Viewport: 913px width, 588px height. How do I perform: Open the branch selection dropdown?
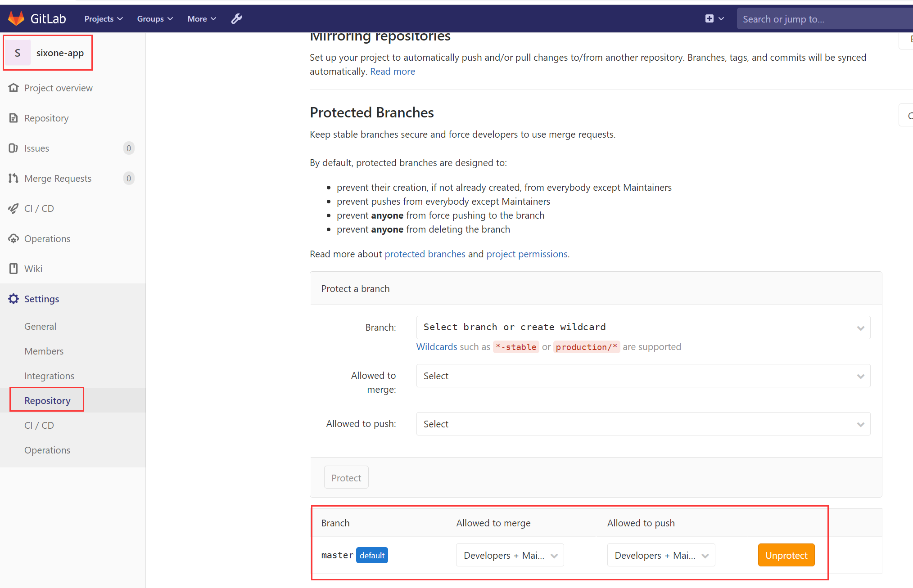pos(642,327)
